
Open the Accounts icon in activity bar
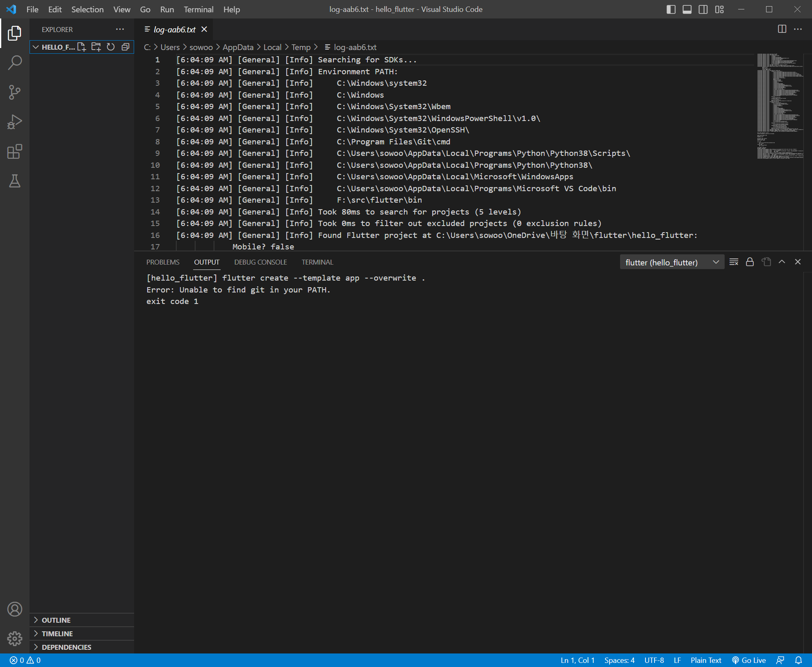[x=15, y=609]
